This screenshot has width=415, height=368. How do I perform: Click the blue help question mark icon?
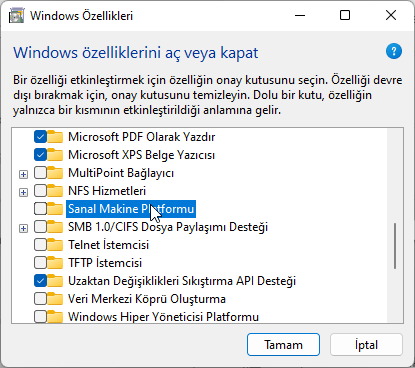point(394,51)
